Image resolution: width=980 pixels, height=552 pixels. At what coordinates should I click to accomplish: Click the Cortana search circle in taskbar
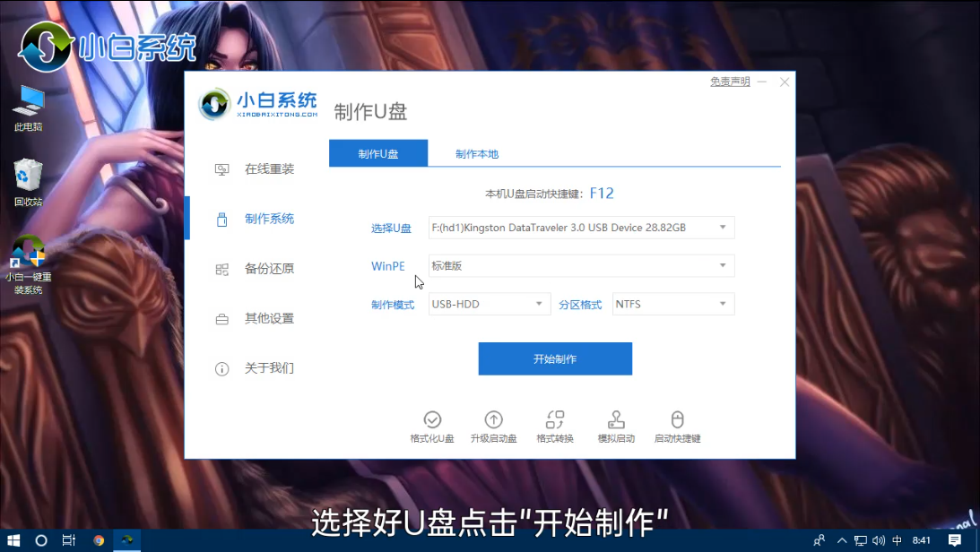pyautogui.click(x=41, y=540)
